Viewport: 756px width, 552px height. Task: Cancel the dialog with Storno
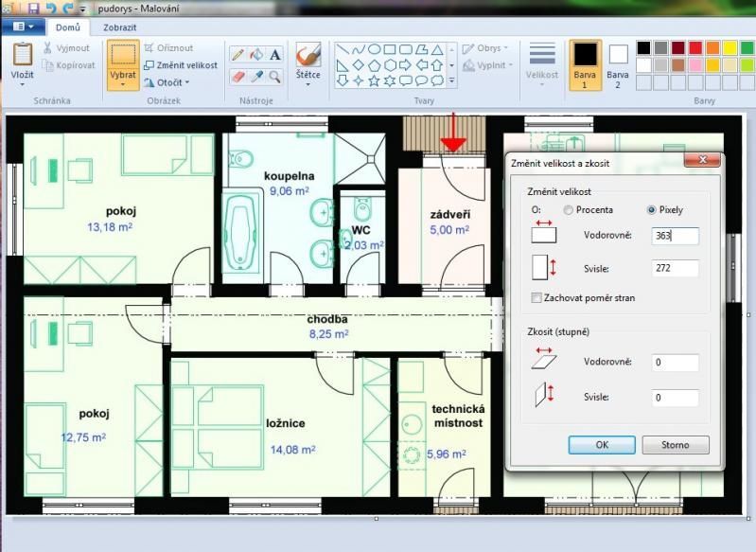[676, 444]
